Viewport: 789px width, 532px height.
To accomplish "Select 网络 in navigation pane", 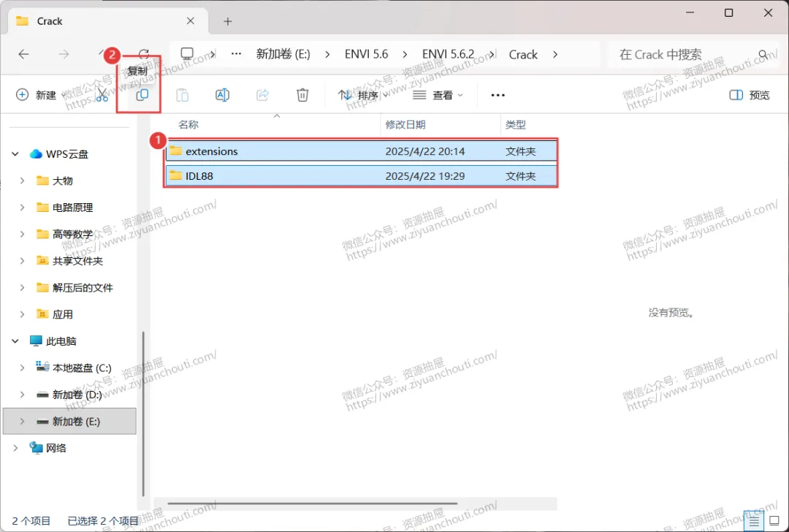I will 47,448.
